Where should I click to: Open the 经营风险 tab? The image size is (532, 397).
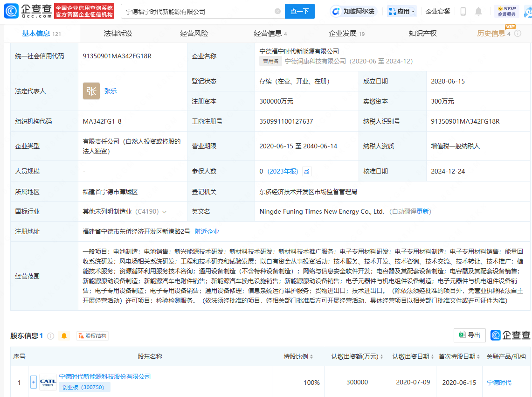pyautogui.click(x=194, y=34)
